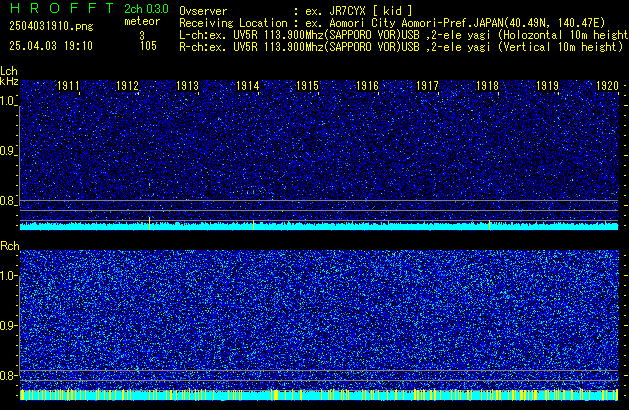Click the 0.8 frequency label on Lch axis
Viewport: 629px width, 410px height.
tap(8, 201)
